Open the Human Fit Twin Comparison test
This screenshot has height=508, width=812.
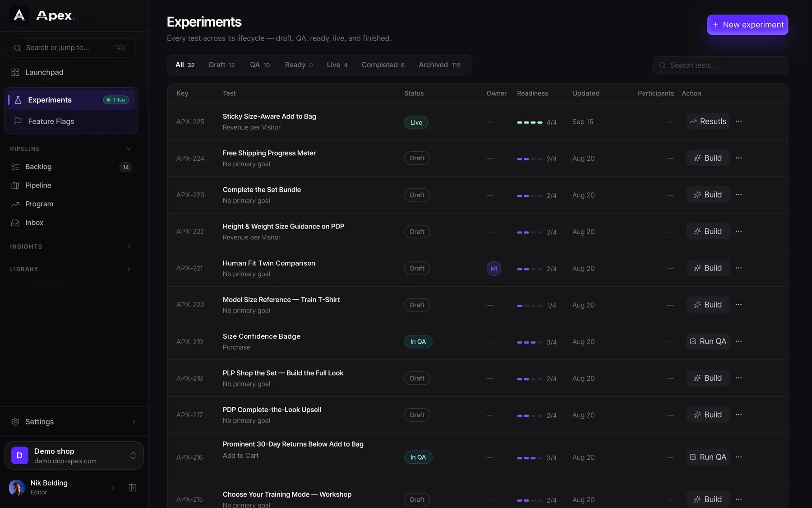click(x=269, y=263)
